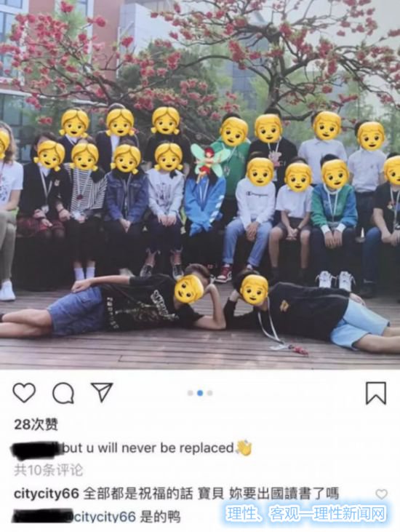View all comments via 共10条评论
The height and width of the screenshot is (532, 400).
point(49,470)
